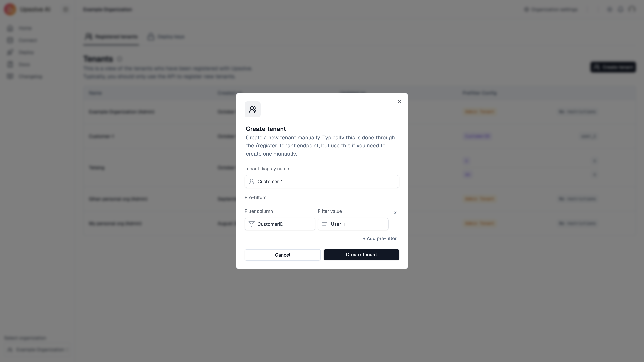
Task: Click the users icon above Create tenant heading
Action: click(253, 109)
